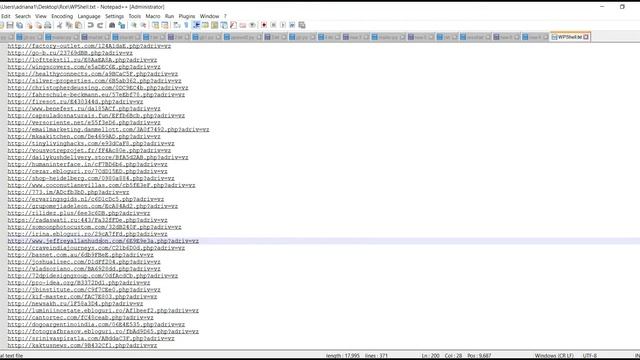Open Replace from the toolbar icon

coord(121,25)
